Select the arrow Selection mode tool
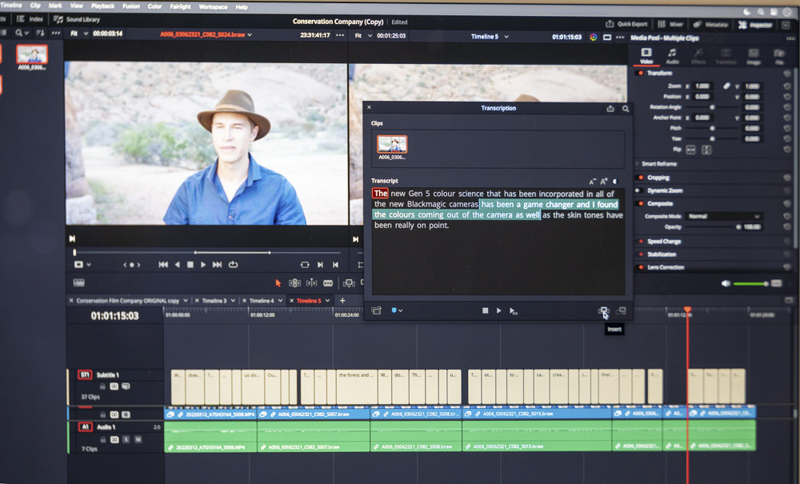The height and width of the screenshot is (484, 800). (x=278, y=283)
